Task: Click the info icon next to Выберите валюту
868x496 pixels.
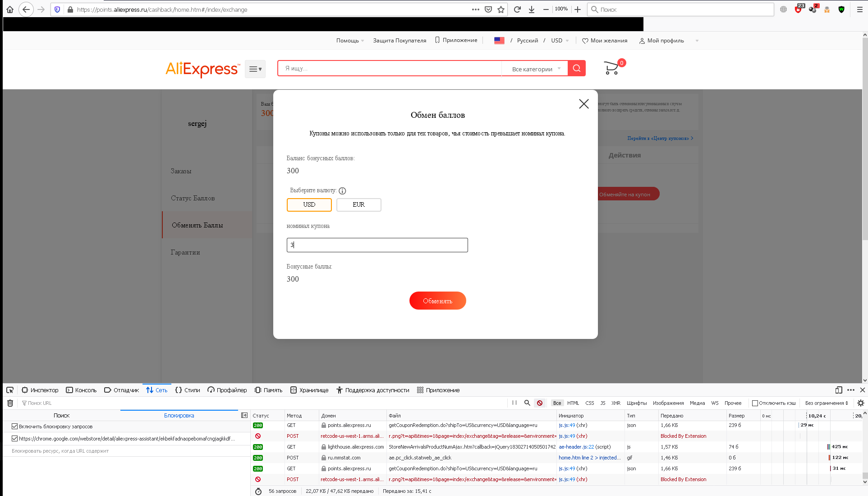Action: (x=342, y=191)
